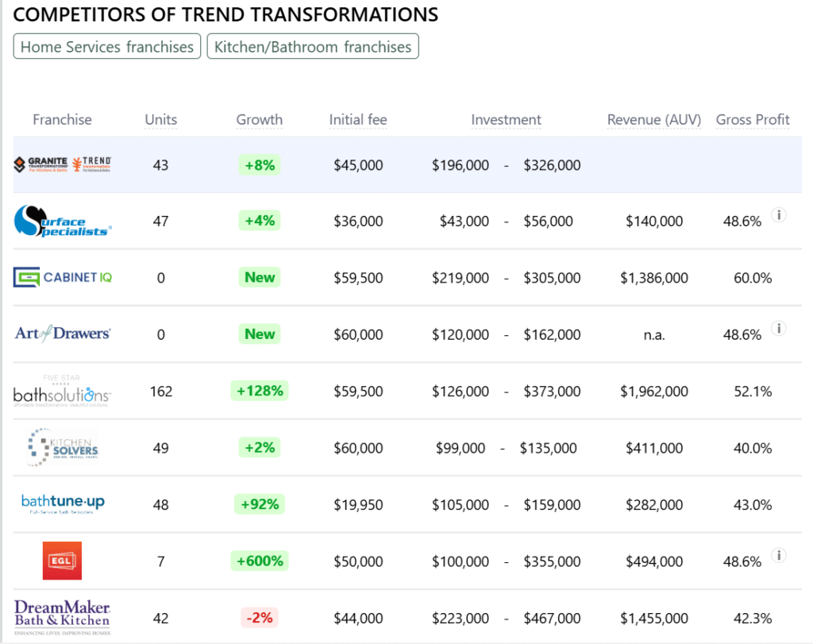Select the $36,000 initial fee cell
The image size is (813, 644).
click(x=358, y=222)
